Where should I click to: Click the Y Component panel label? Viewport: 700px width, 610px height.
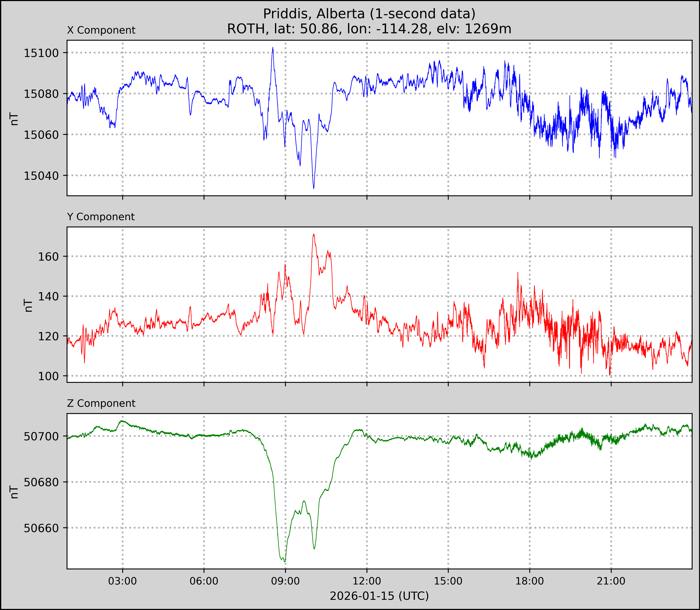point(101,217)
